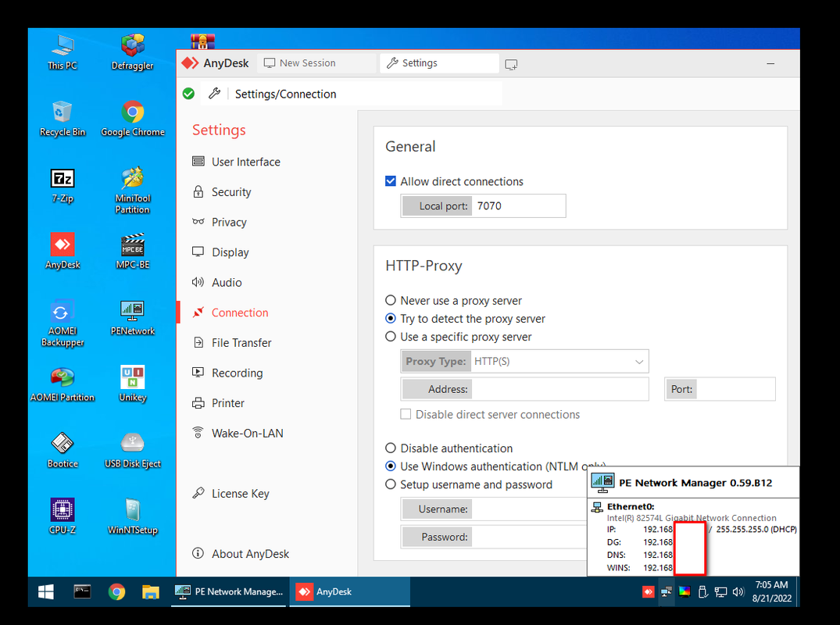Click the Password input field
Viewport: 840px width, 625px height.
(x=529, y=537)
